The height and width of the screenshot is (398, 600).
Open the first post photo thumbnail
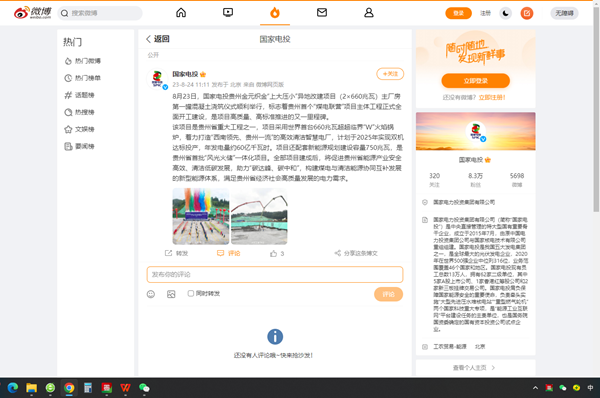(x=201, y=216)
